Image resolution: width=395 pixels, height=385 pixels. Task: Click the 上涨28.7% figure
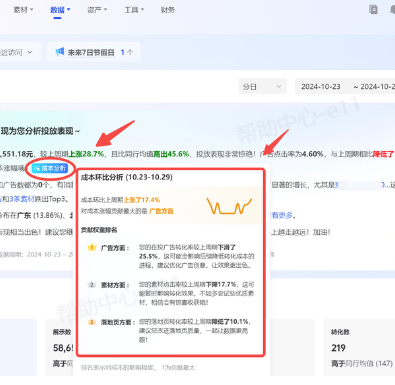click(86, 154)
